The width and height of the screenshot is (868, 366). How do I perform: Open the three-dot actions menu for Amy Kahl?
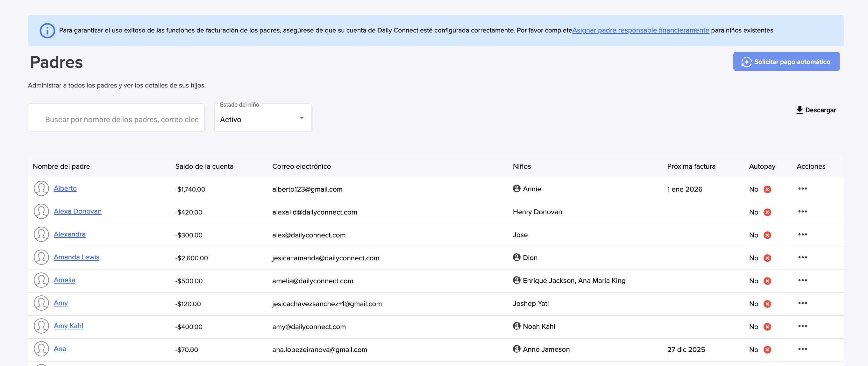tap(802, 326)
